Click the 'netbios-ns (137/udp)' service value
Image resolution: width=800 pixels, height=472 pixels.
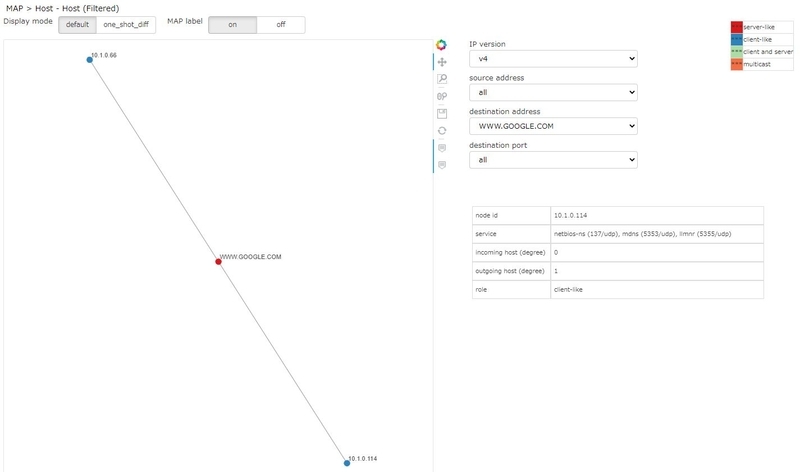[x=586, y=234]
